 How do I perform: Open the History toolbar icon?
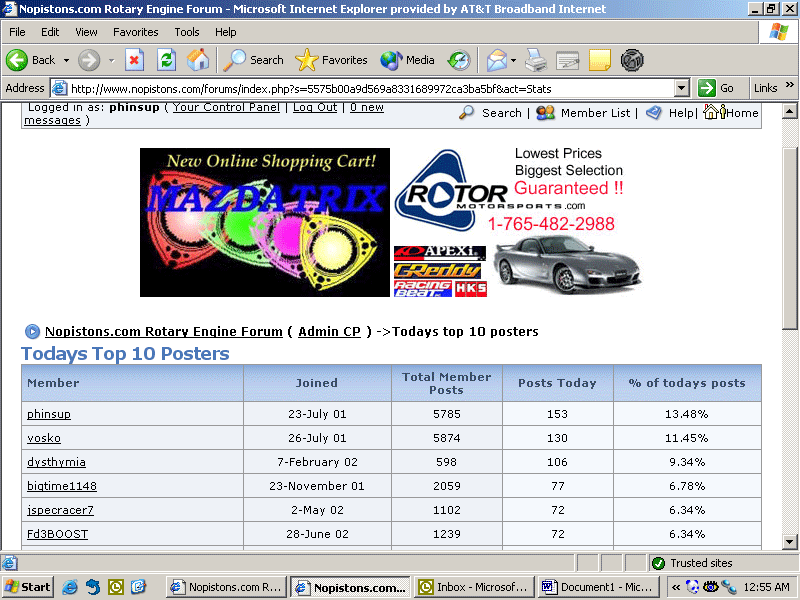pos(459,60)
